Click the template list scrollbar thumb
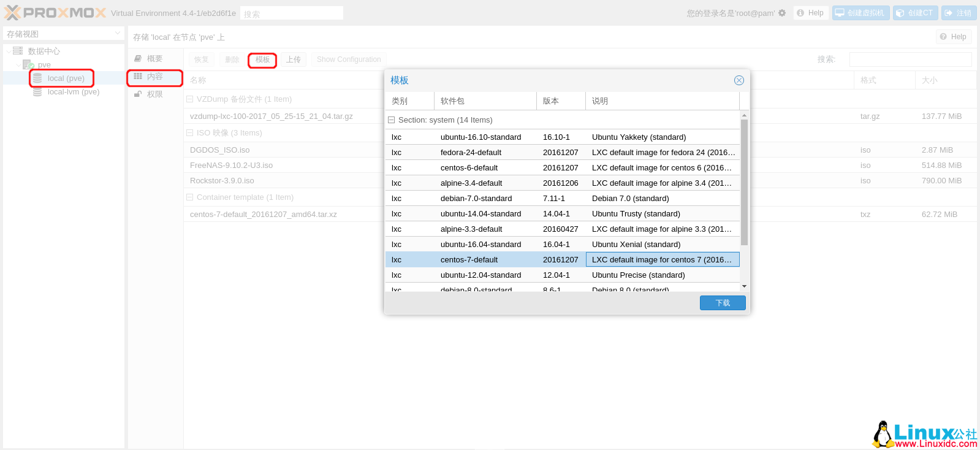 (x=744, y=182)
